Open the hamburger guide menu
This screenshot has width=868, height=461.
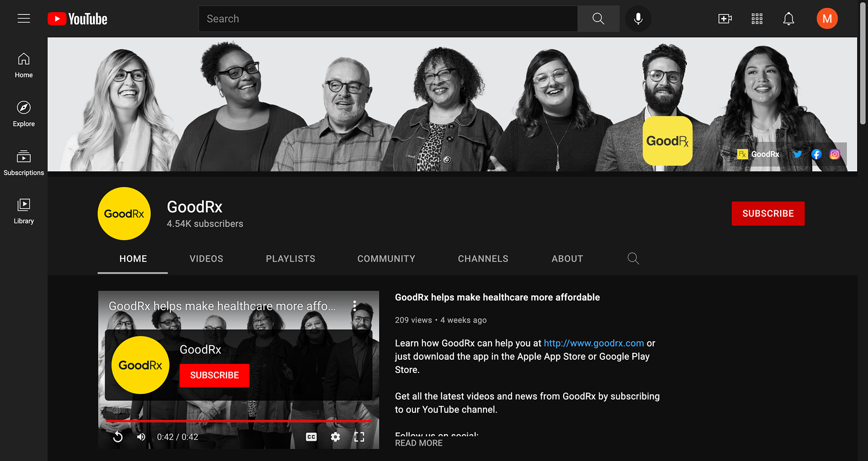tap(24, 19)
